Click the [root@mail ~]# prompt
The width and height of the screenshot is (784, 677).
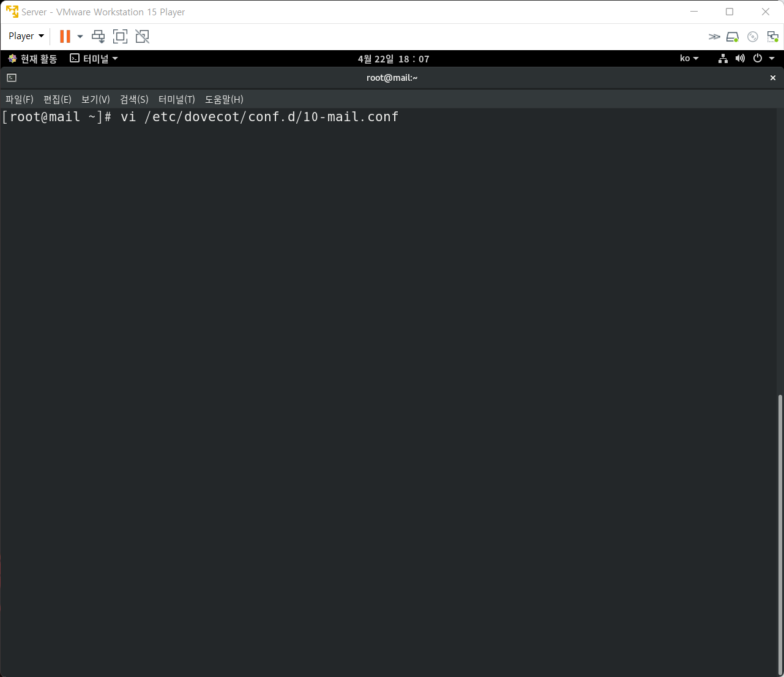pyautogui.click(x=57, y=117)
